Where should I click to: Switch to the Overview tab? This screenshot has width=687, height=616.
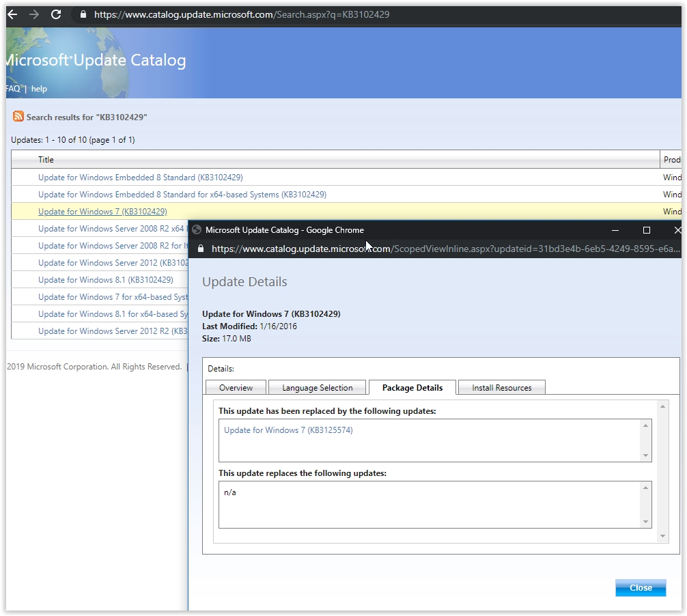[236, 388]
